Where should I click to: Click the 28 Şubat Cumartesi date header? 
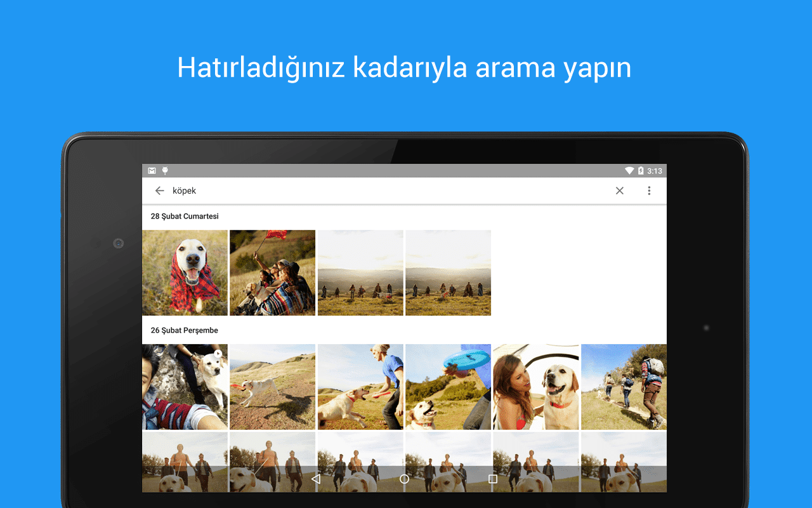click(185, 217)
